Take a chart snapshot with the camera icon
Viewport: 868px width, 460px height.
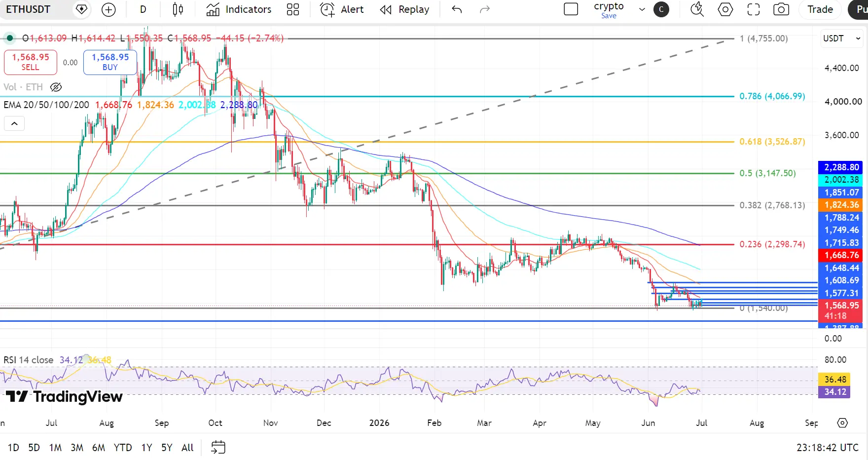pyautogui.click(x=781, y=9)
